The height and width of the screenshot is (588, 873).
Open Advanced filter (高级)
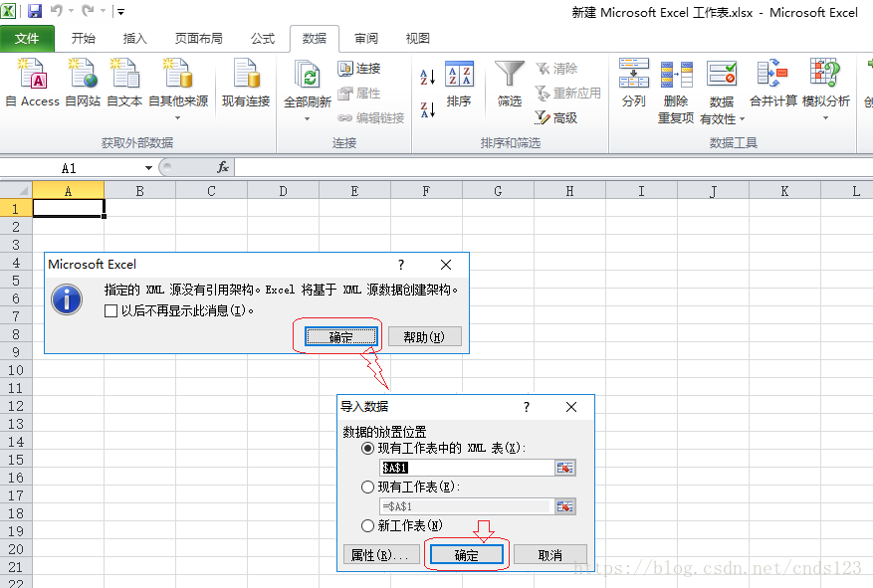556,118
